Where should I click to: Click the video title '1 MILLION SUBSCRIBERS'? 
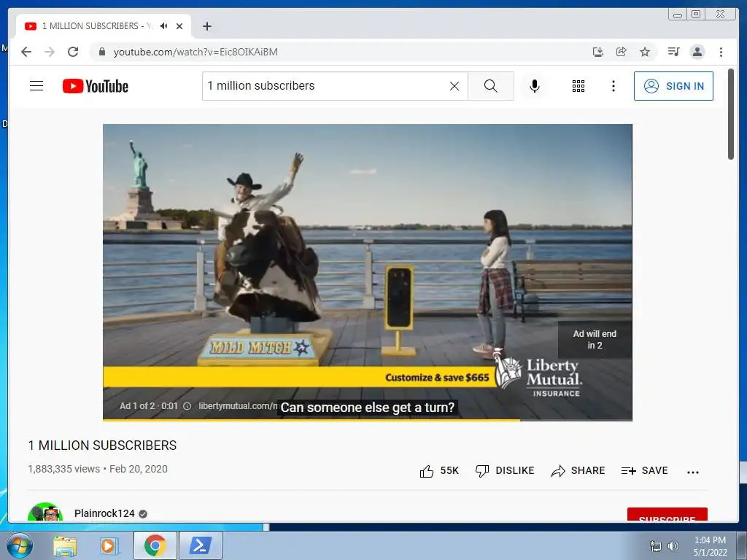pos(102,446)
